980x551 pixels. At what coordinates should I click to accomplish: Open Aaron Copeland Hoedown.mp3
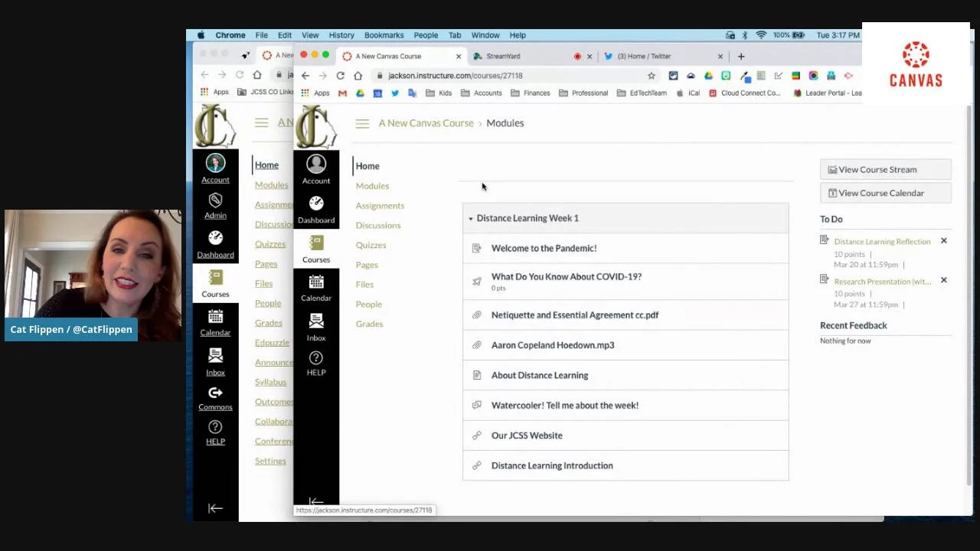(x=553, y=345)
